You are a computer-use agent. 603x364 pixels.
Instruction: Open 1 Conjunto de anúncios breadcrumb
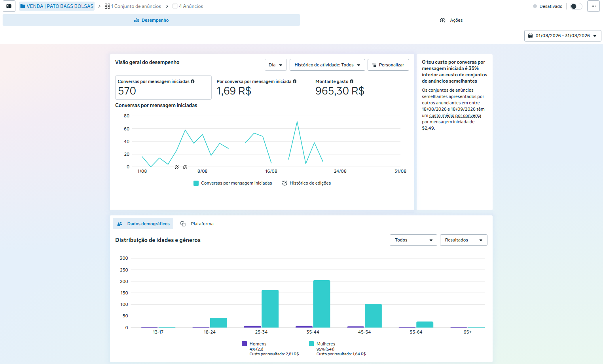click(x=133, y=6)
